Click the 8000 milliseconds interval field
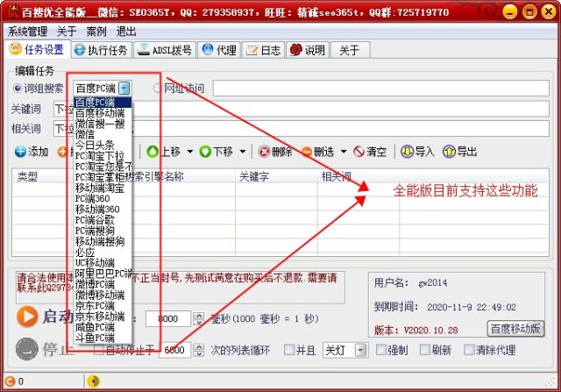Image resolution: width=561 pixels, height=392 pixels. [x=168, y=318]
